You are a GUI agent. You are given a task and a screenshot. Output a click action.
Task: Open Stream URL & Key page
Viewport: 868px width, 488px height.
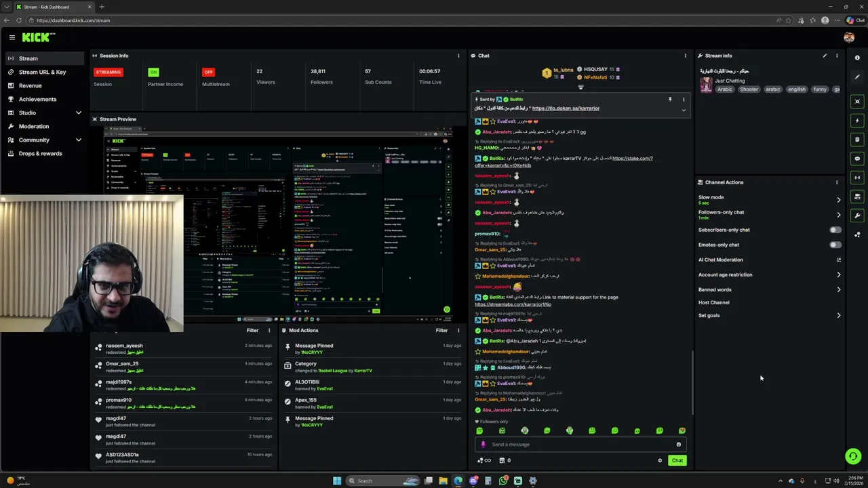(x=42, y=72)
